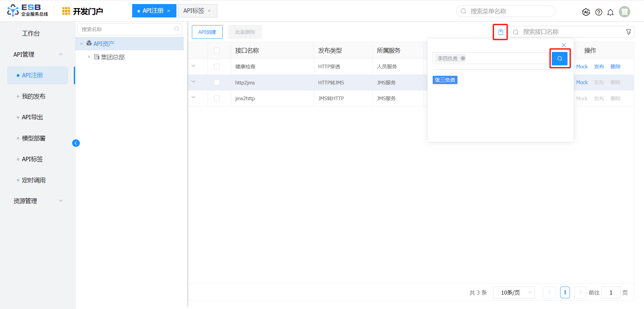Click the tag filter icon beside interface search

[x=500, y=32]
